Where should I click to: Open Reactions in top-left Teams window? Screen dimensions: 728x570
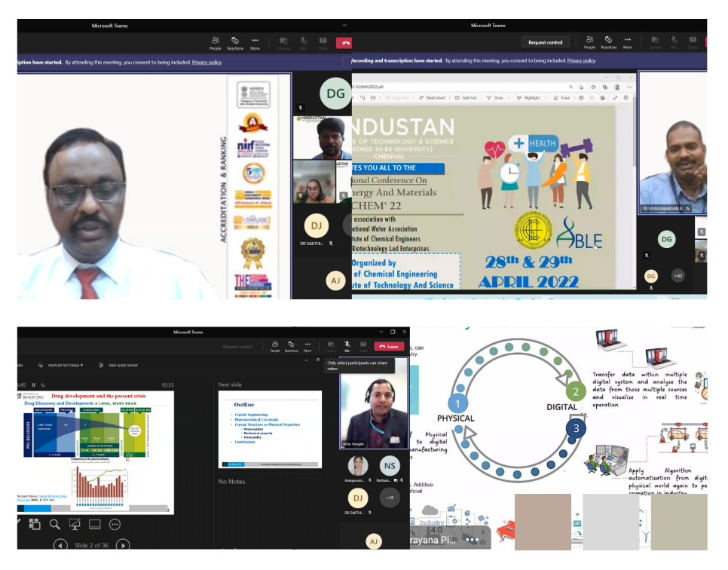click(235, 43)
